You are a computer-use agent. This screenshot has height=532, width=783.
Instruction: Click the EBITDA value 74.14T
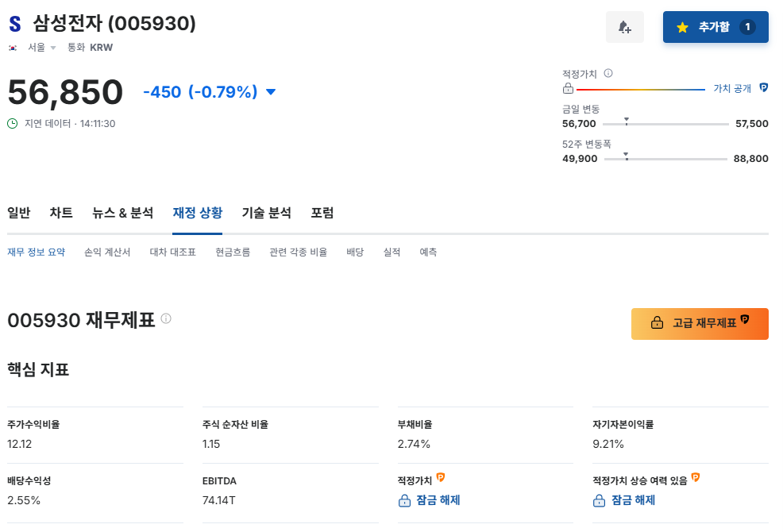(x=218, y=500)
